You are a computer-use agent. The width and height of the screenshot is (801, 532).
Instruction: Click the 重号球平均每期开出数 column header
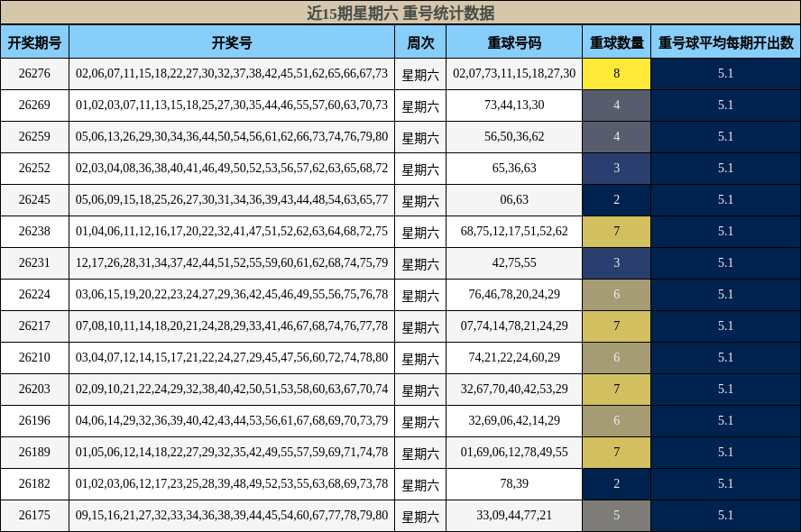(726, 42)
